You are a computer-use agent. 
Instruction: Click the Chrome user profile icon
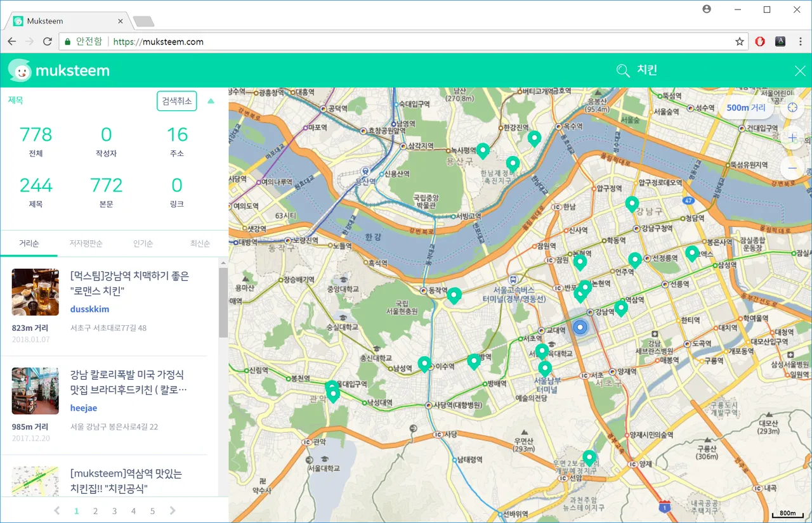pyautogui.click(x=707, y=10)
